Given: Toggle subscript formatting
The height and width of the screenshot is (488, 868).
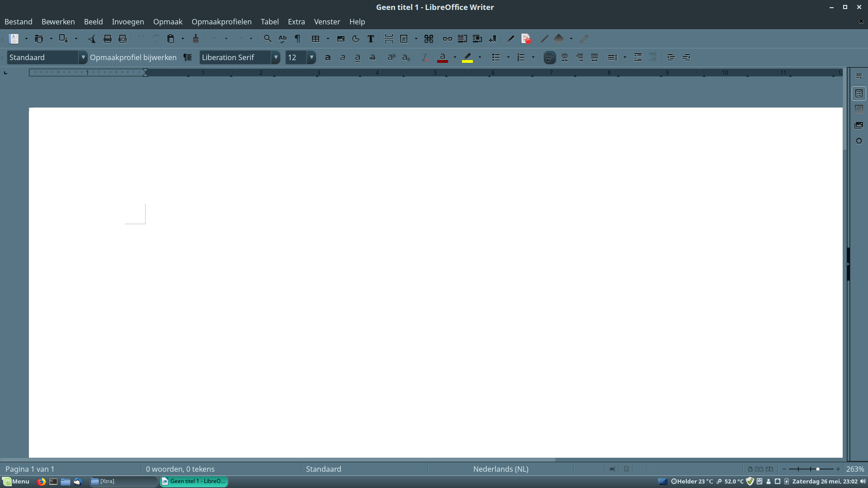Looking at the screenshot, I should point(406,57).
